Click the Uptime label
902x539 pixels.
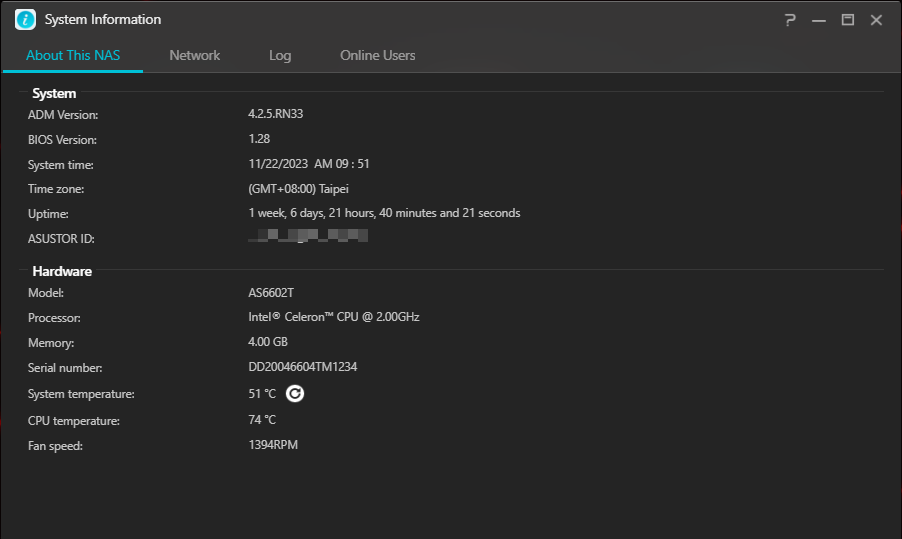(x=48, y=214)
